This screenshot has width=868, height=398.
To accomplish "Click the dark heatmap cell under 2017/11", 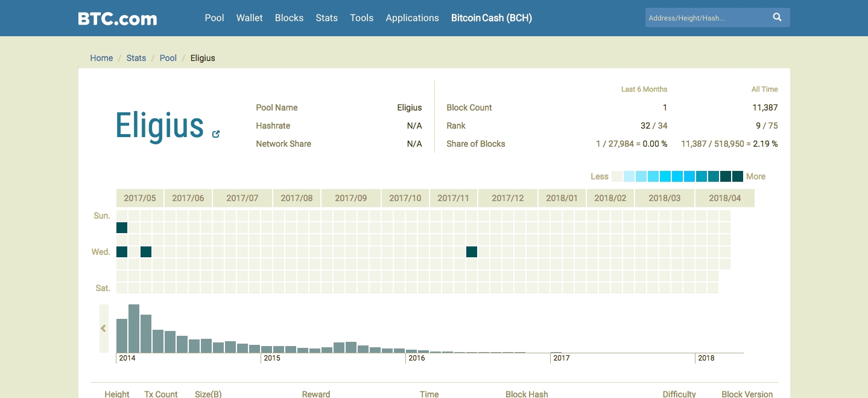I will tap(472, 252).
